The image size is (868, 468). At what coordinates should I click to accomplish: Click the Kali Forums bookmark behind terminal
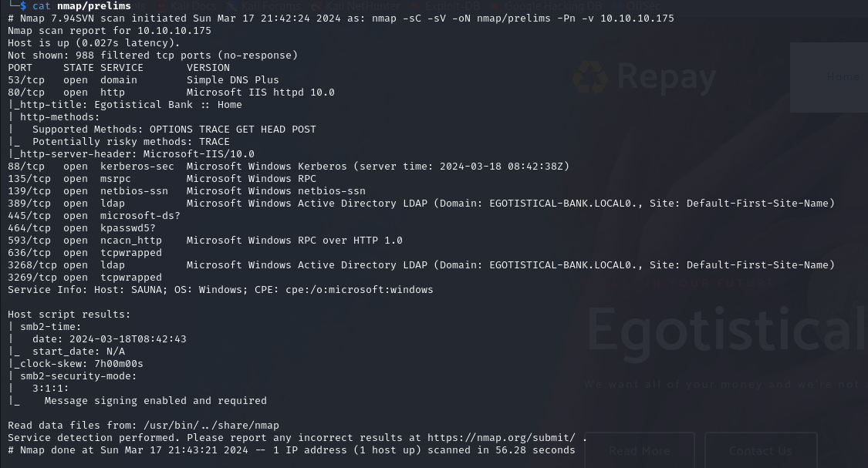pyautogui.click(x=264, y=5)
